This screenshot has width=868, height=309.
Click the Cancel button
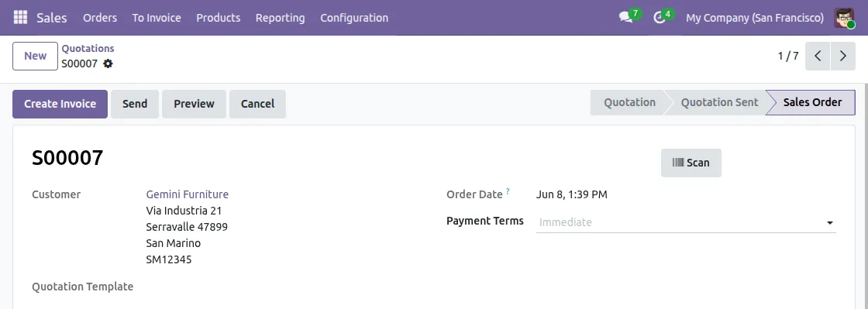tap(257, 104)
